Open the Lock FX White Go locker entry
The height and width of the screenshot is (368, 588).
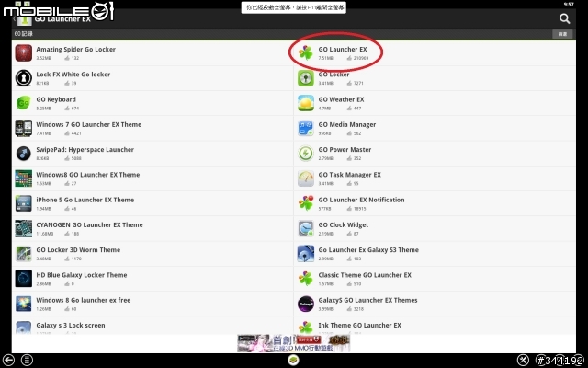click(x=153, y=78)
